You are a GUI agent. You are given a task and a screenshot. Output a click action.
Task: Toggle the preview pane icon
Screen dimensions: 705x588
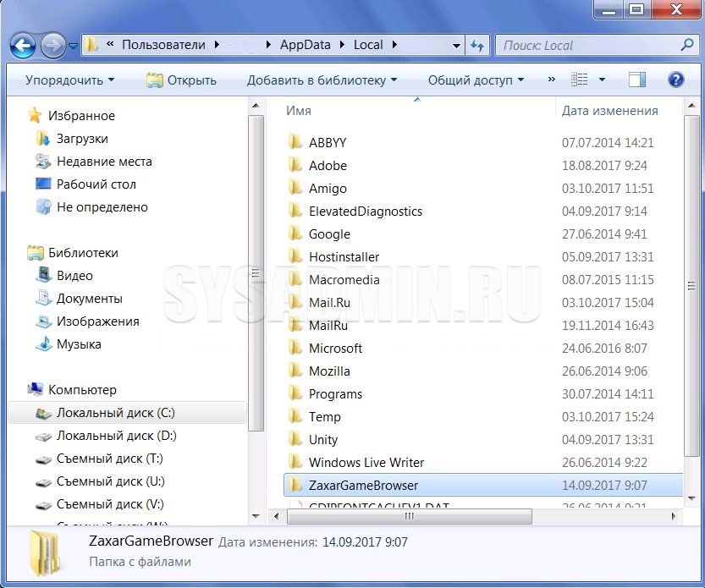point(637,80)
